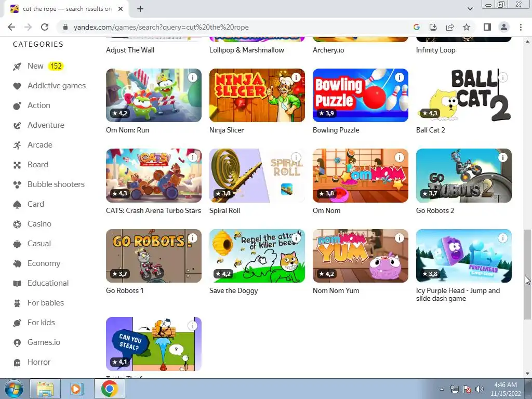Click the Addictive games heart icon
This screenshot has height=399, width=532.
pyautogui.click(x=17, y=86)
